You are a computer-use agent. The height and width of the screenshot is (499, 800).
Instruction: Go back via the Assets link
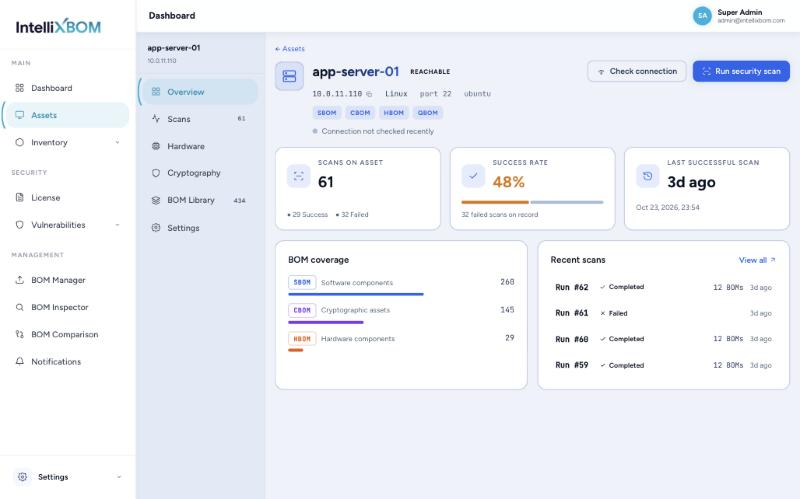click(x=290, y=48)
